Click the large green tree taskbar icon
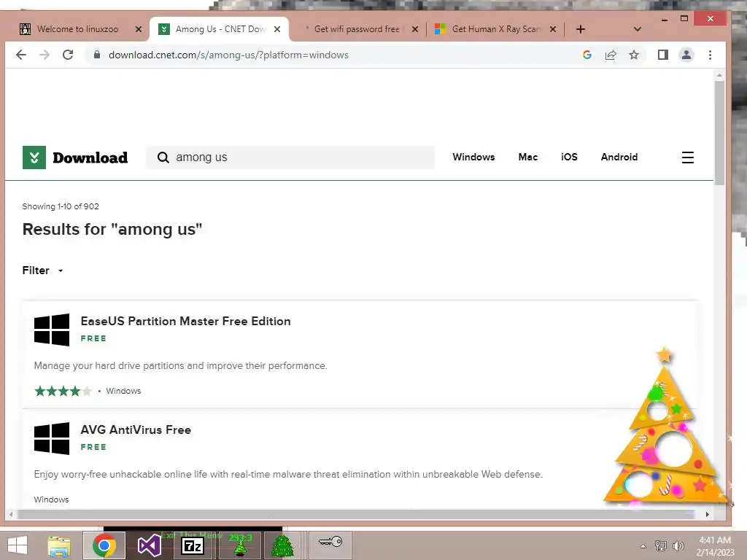 [282, 545]
